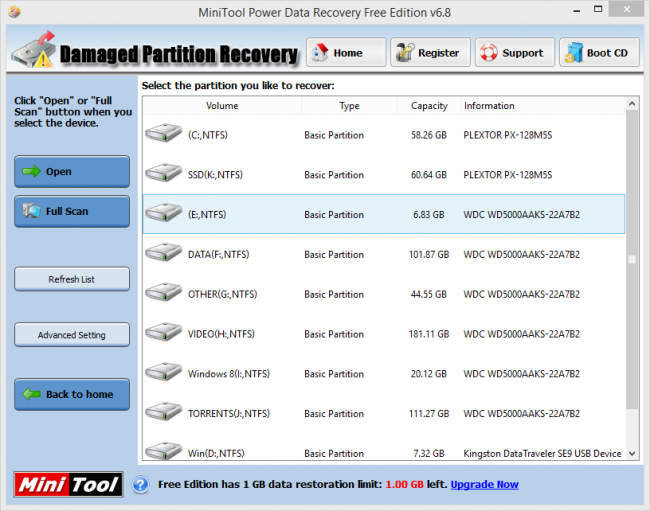Click the Refresh List button
650x511 pixels.
[x=72, y=279]
